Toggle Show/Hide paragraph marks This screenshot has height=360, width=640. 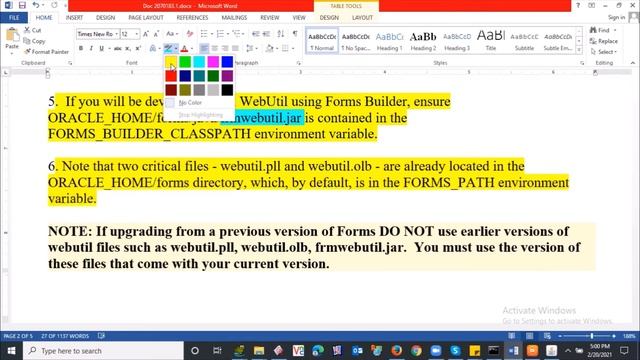click(295, 34)
